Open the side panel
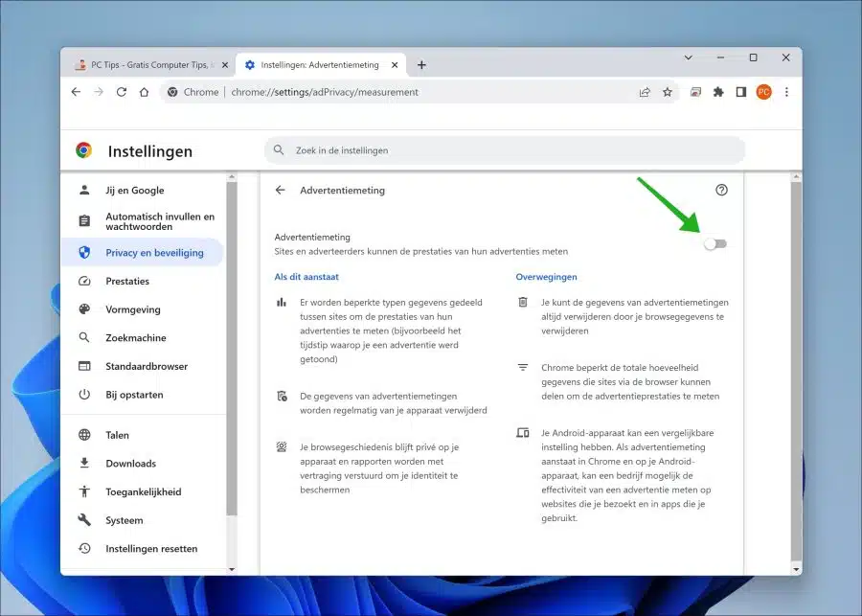The width and height of the screenshot is (862, 616). pyautogui.click(x=740, y=92)
